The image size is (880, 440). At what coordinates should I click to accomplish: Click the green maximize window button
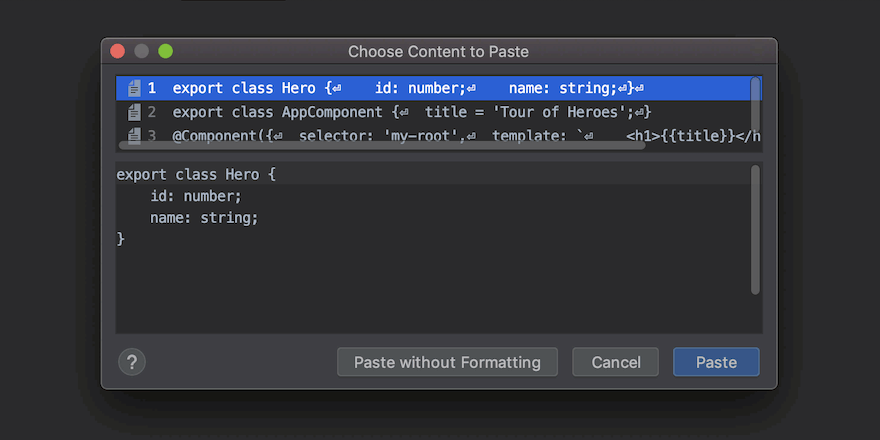point(165,51)
